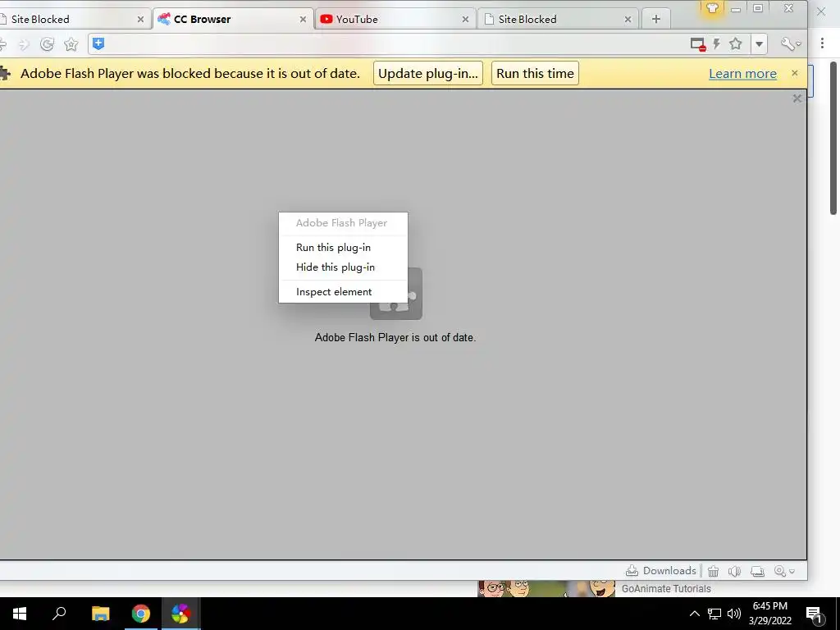Close the YouTube tab
840x630 pixels.
(x=465, y=20)
